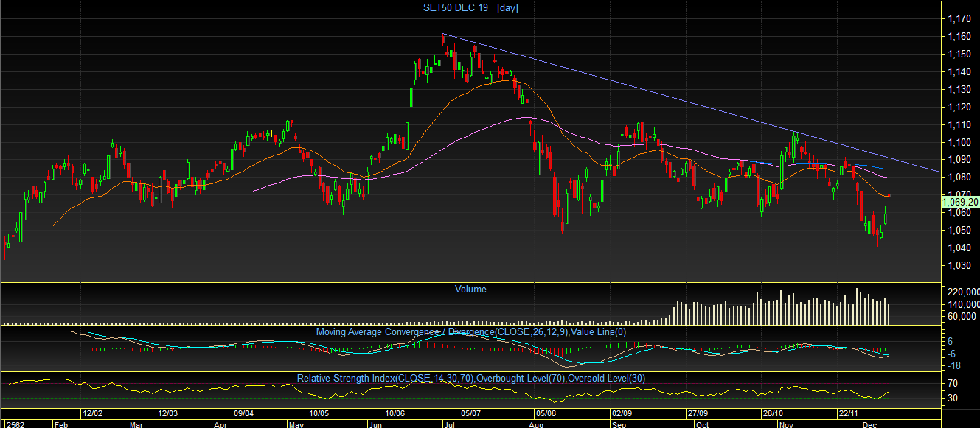This screenshot has width=980, height=428.
Task: Click the 12/03 date label
Action: coord(168,414)
